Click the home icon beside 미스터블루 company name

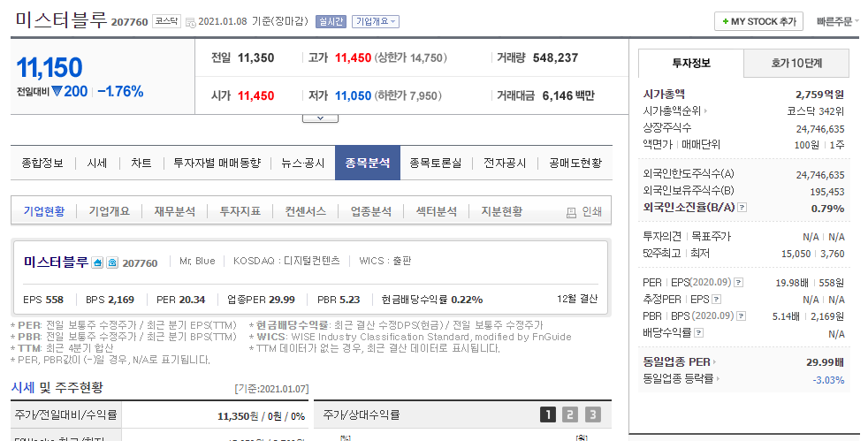[x=97, y=262]
